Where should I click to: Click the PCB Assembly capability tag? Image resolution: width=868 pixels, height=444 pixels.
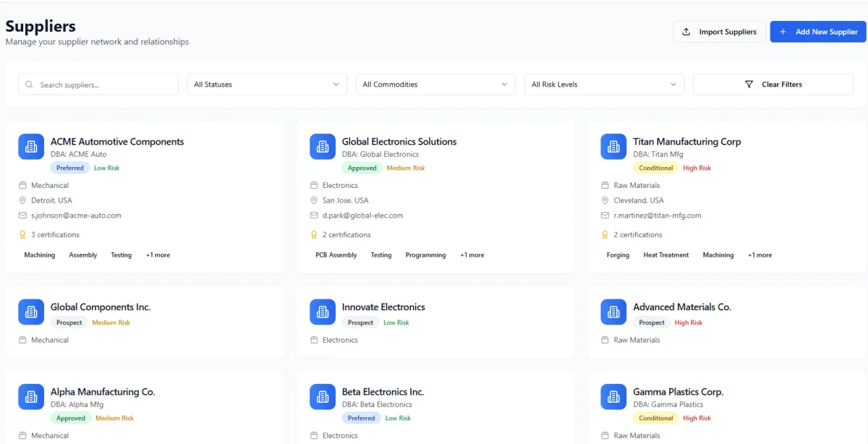click(x=336, y=255)
